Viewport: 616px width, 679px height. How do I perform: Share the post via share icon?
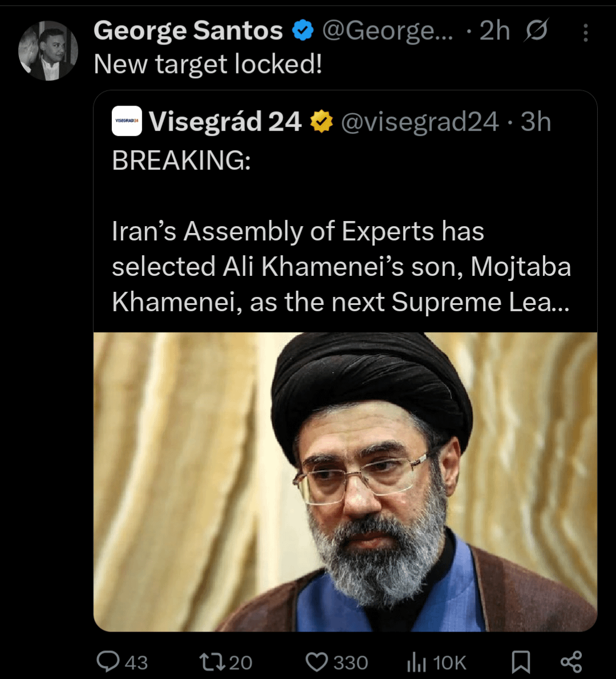coord(571,661)
